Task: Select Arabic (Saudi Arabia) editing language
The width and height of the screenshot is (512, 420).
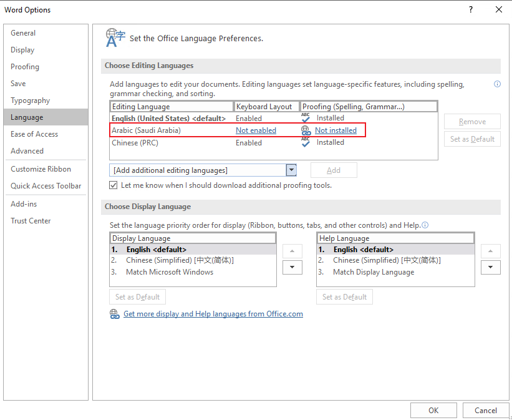Action: pos(274,130)
